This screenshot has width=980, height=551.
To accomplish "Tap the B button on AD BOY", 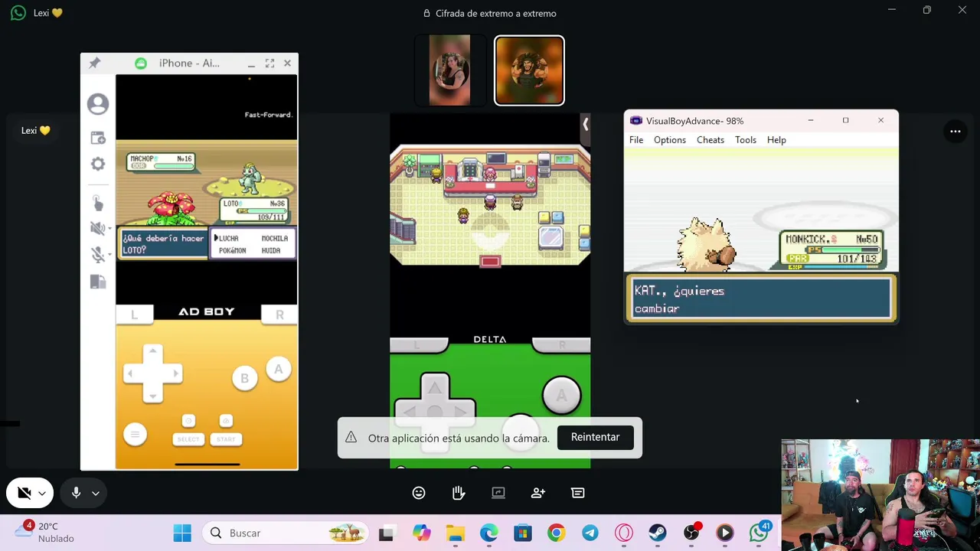I will (x=244, y=378).
